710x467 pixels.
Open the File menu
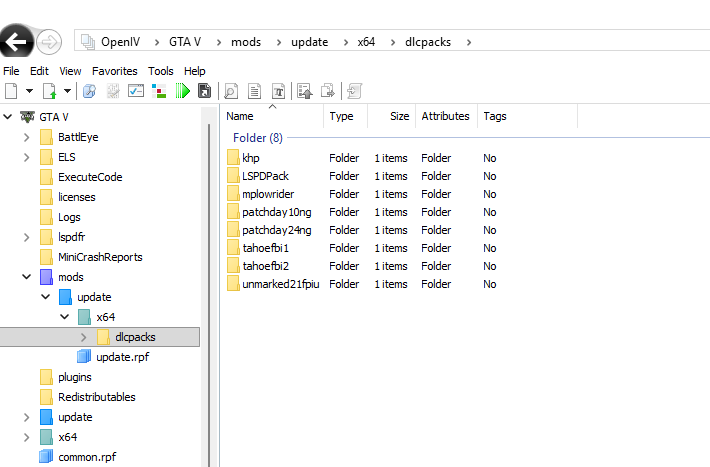(x=11, y=71)
